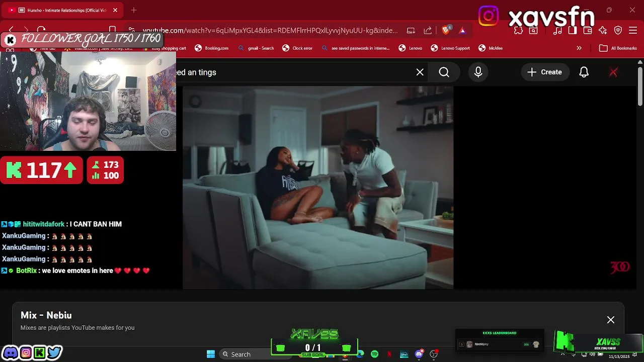Open the McAfee bookmark

pos(491,48)
